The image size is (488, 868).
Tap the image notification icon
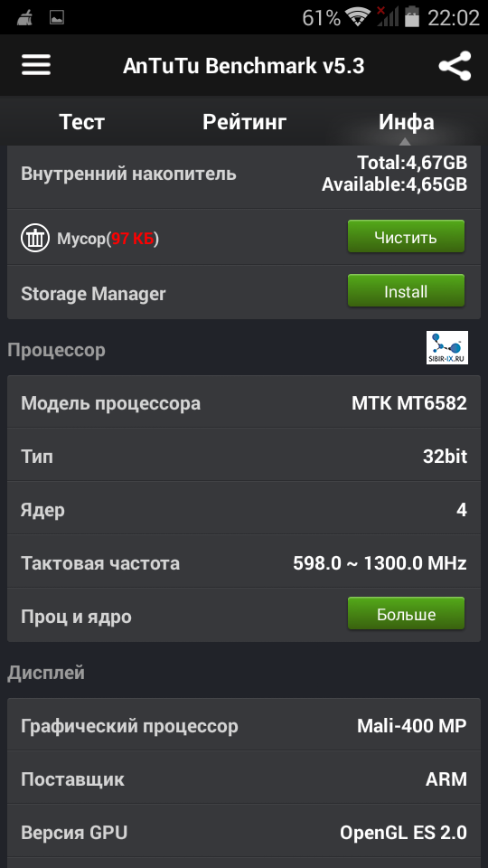tap(56, 18)
